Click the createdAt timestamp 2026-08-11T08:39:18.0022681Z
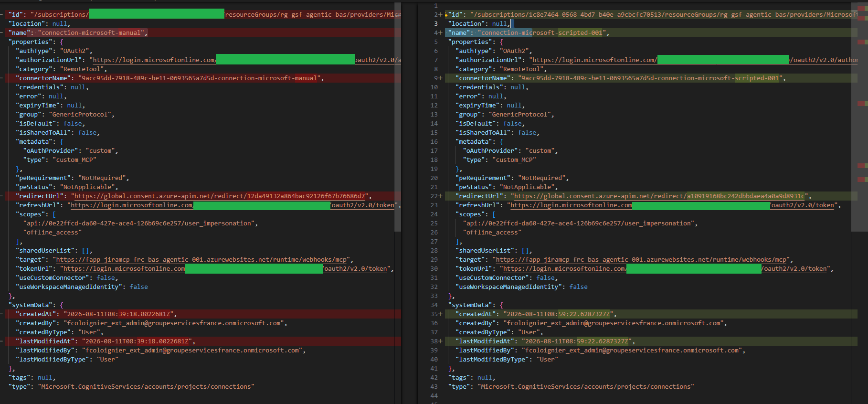The image size is (868, 404). tap(119, 314)
